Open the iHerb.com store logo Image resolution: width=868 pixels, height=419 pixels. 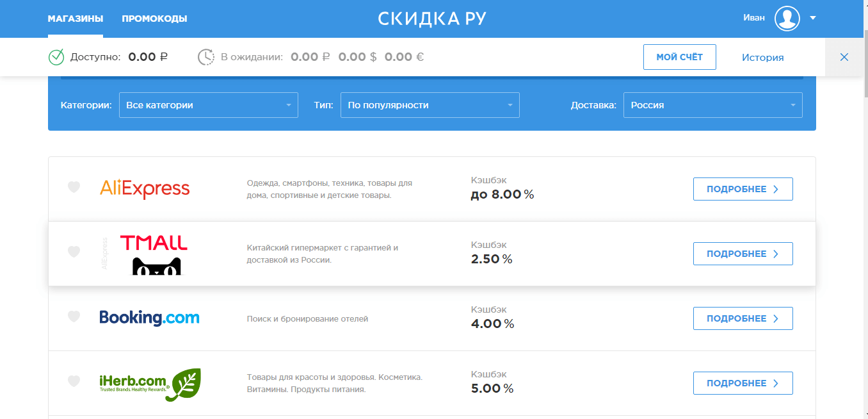(x=150, y=383)
